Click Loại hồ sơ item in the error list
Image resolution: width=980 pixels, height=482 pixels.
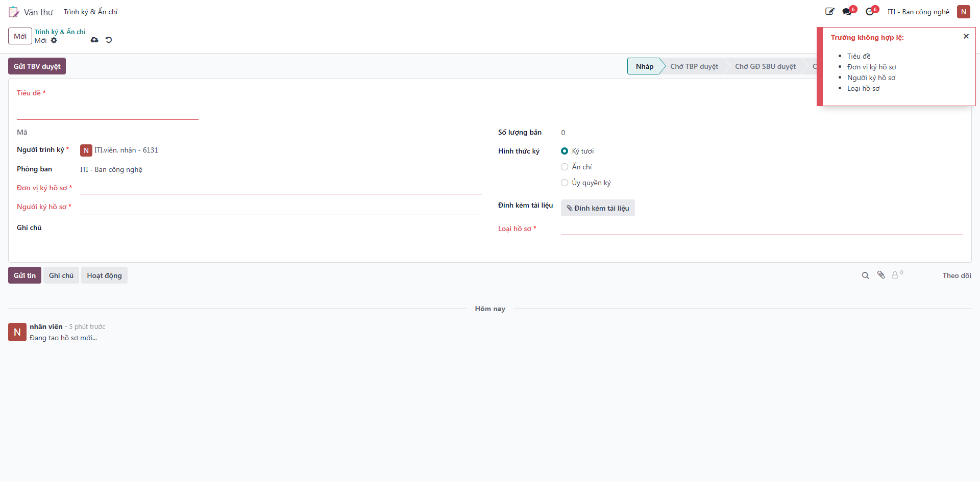[x=863, y=88]
